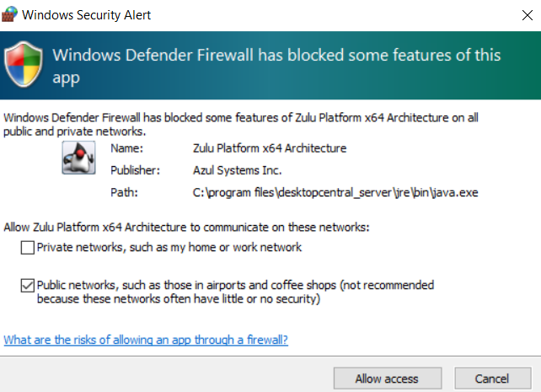The height and width of the screenshot is (392, 541).
Task: Click the 'Allow Zulu Platform' instruction text
Action: (x=187, y=227)
